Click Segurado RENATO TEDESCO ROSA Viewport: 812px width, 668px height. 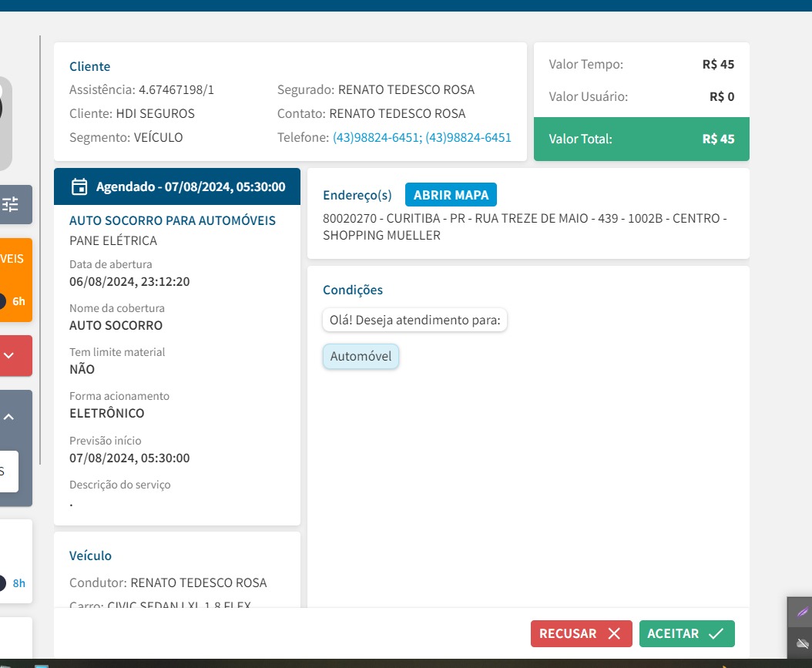(x=406, y=89)
